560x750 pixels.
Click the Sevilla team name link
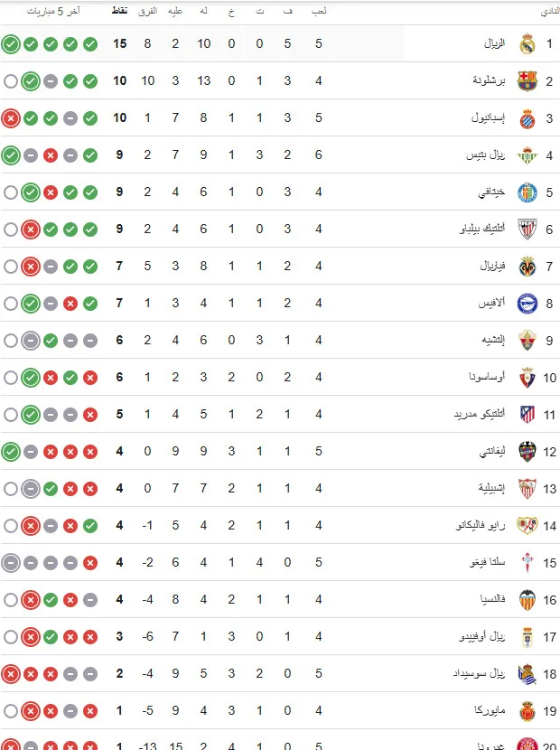[491, 488]
